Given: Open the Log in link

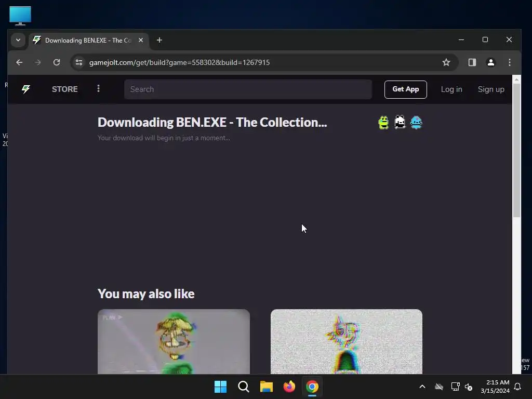Looking at the screenshot, I should click(451, 89).
